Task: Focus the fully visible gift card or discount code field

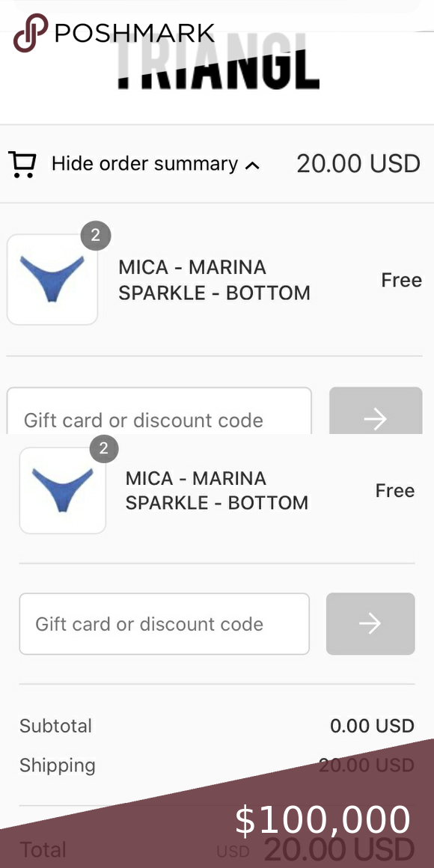Action: pyautogui.click(x=165, y=624)
